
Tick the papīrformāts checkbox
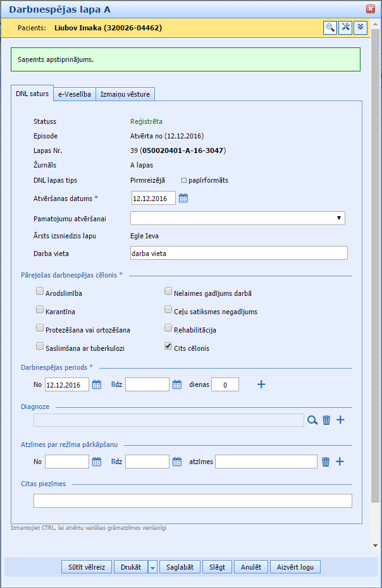coord(184,180)
